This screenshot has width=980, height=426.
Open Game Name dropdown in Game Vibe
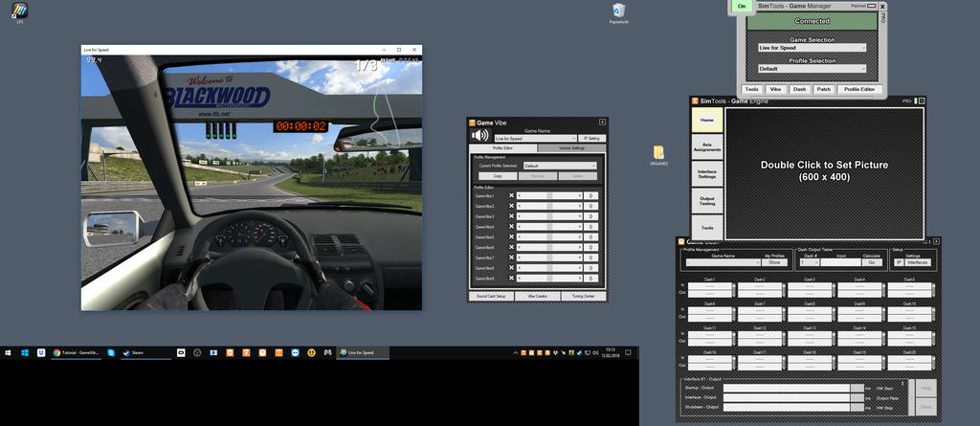[535, 138]
